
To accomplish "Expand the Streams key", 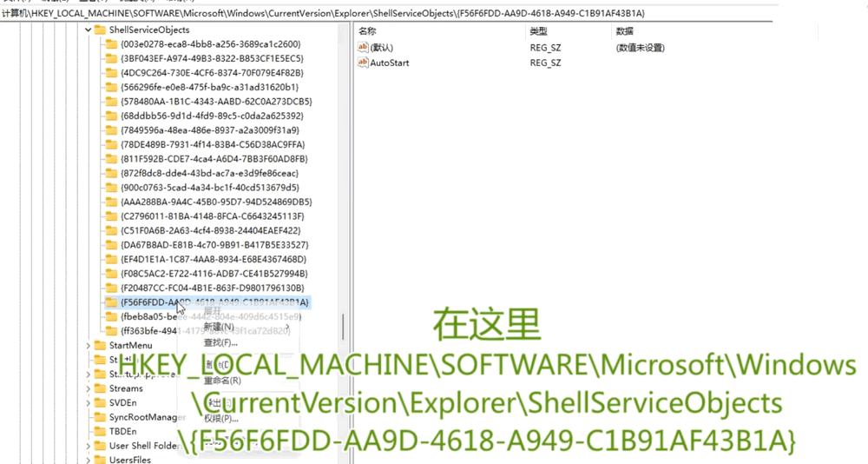I will pos(88,388).
